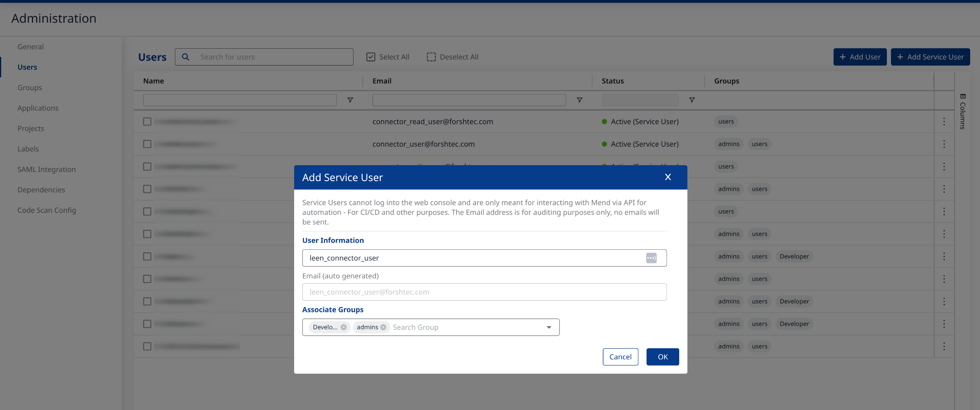Click the leen_connector_user name field

pos(484,258)
